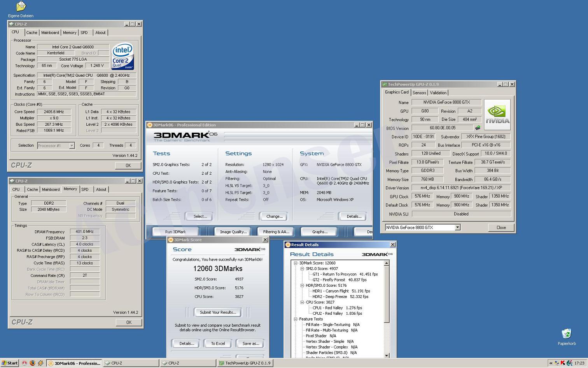This screenshot has width=588, height=368.
Task: Click Submit Your Results... button
Action: 218,312
